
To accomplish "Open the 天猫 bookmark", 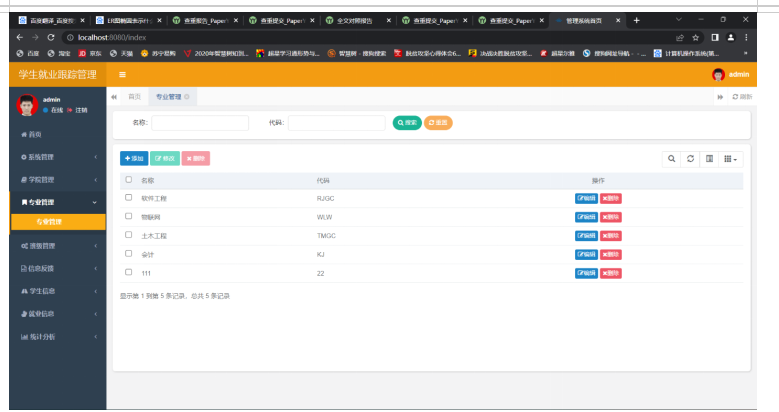I will pos(121,53).
